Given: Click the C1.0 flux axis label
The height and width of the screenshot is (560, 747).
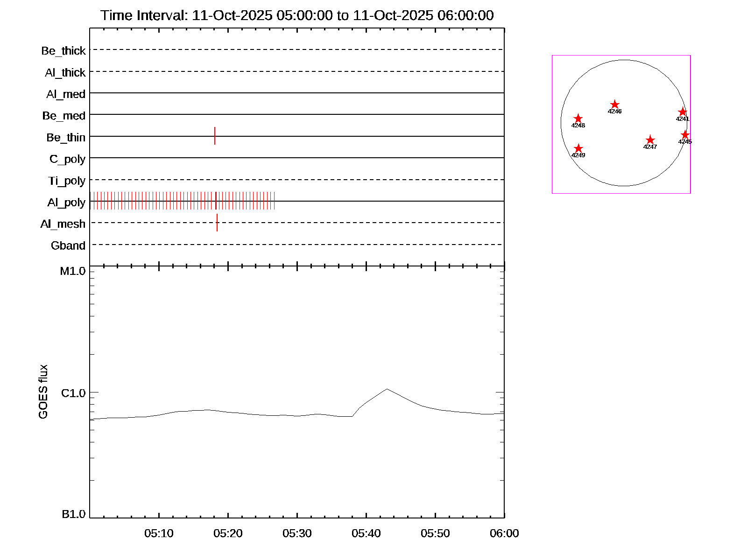Looking at the screenshot, I should [x=73, y=393].
